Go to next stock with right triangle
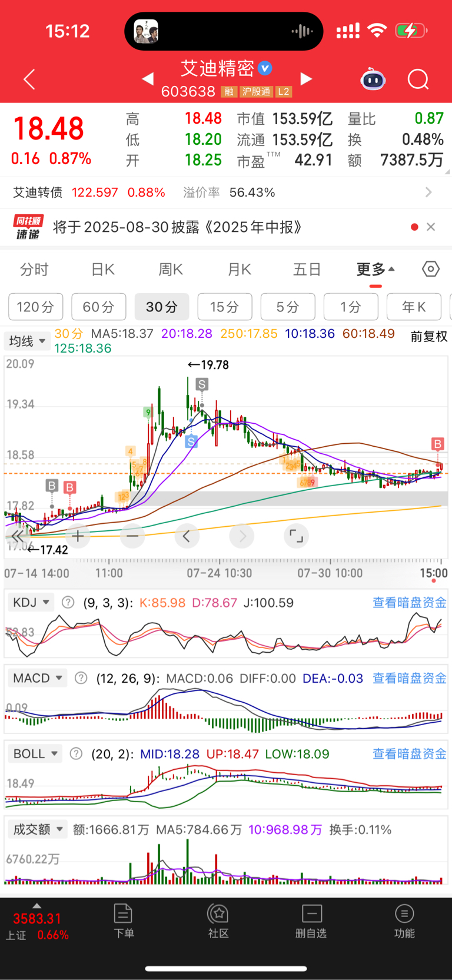Viewport: 452px width, 980px height. pyautogui.click(x=306, y=78)
